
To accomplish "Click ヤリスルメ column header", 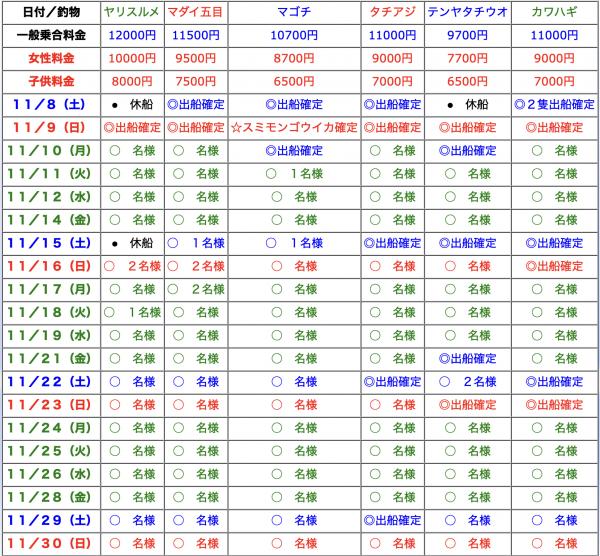I will click(x=132, y=12).
